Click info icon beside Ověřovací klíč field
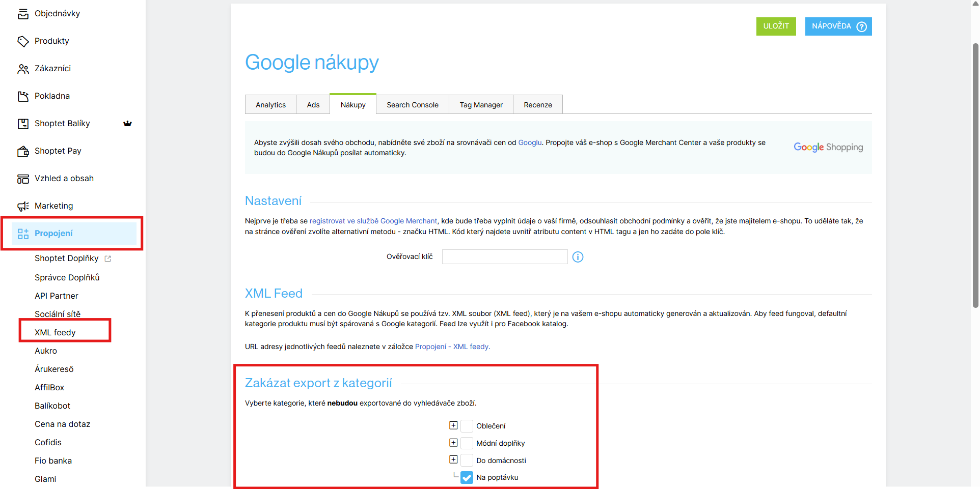980x489 pixels. click(578, 257)
